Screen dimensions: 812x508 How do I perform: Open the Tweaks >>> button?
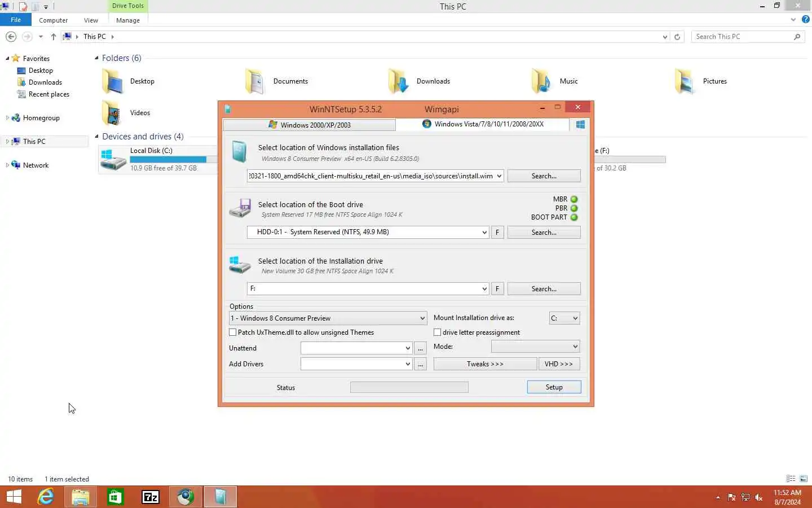coord(485,364)
